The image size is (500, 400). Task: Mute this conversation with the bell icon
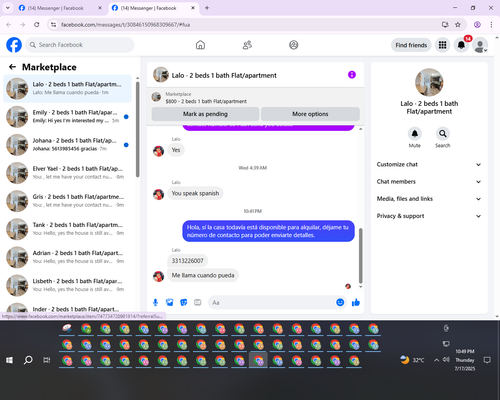[415, 134]
